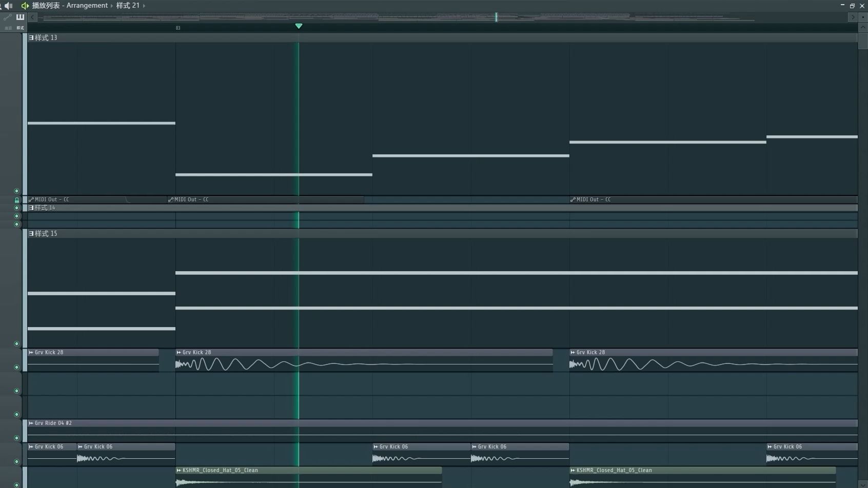
Task: Open the Grv Ride 04 #2 clip menu icon
Action: click(x=31, y=423)
